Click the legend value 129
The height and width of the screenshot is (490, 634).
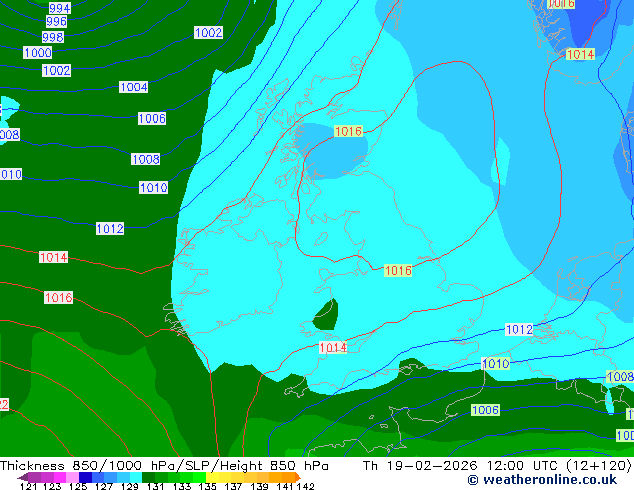(130, 486)
